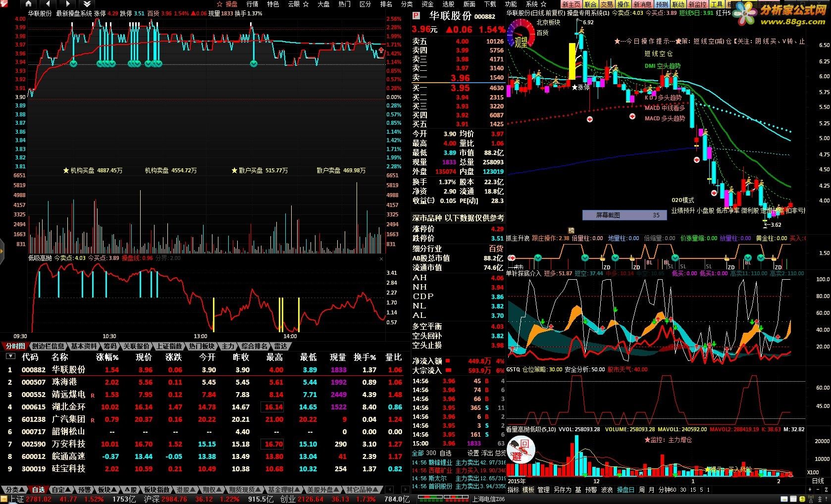
Task: Click the ★张停 marker on daily chart
Action: pyautogui.click(x=580, y=87)
